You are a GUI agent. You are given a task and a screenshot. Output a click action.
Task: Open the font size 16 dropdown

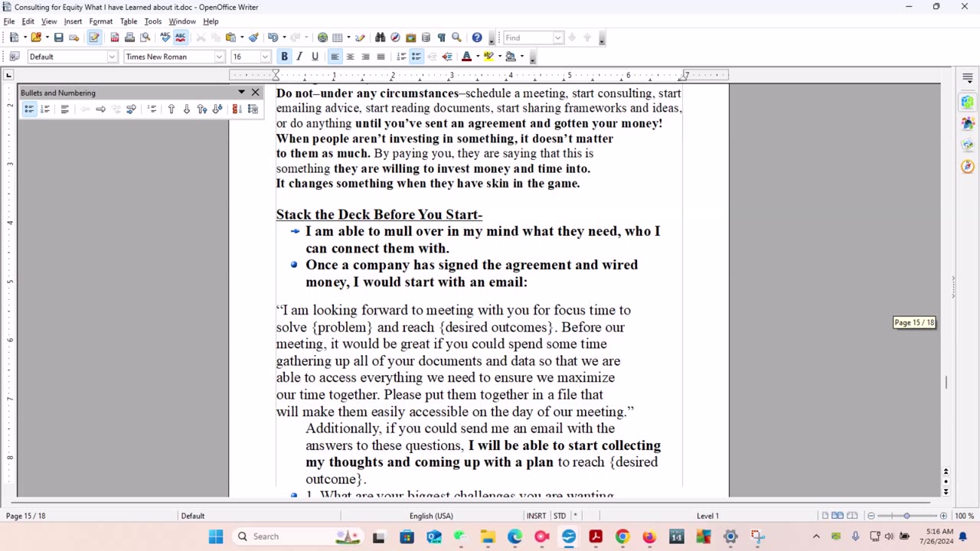pos(266,57)
